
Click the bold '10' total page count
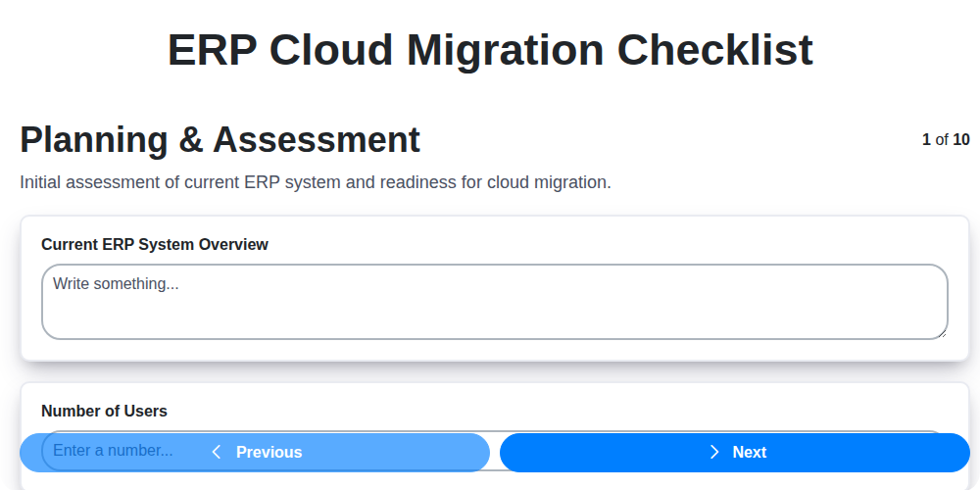click(961, 139)
